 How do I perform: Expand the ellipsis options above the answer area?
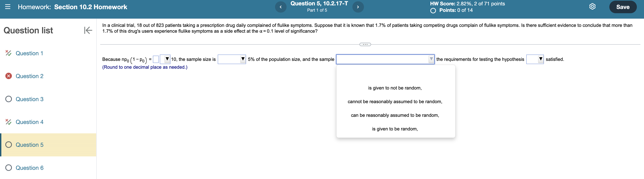click(x=365, y=44)
